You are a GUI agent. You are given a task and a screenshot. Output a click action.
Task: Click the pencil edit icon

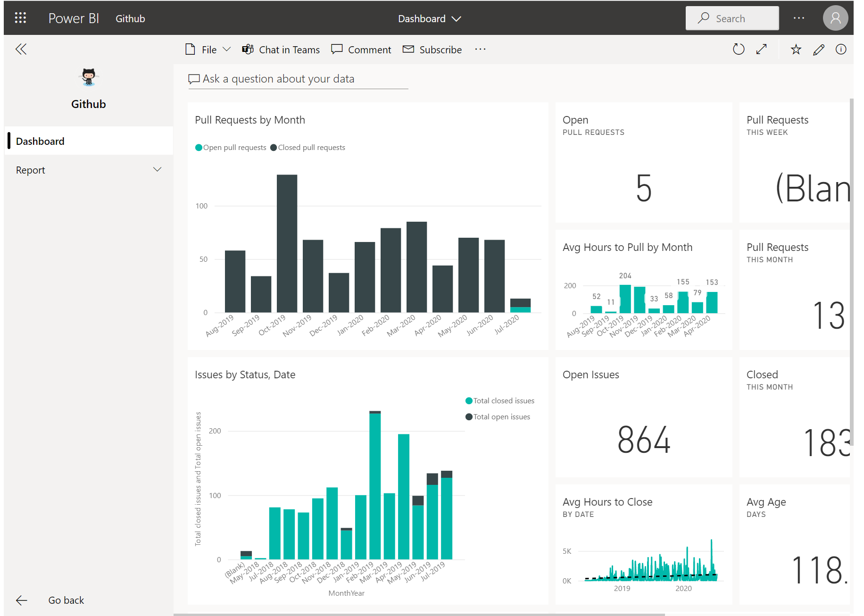pyautogui.click(x=818, y=50)
